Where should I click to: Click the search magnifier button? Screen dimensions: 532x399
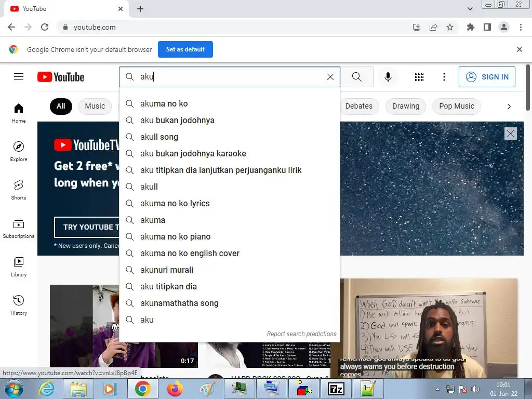[356, 77]
